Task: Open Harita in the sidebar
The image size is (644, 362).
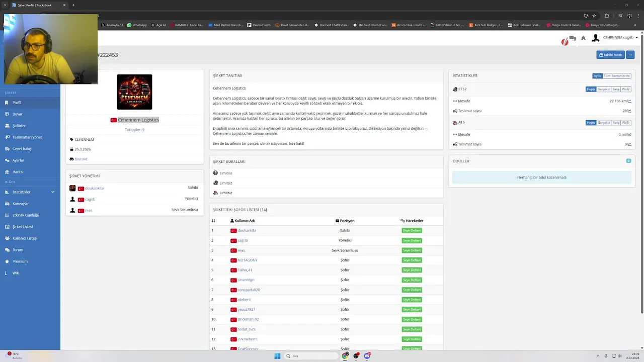Action: tap(30, 172)
